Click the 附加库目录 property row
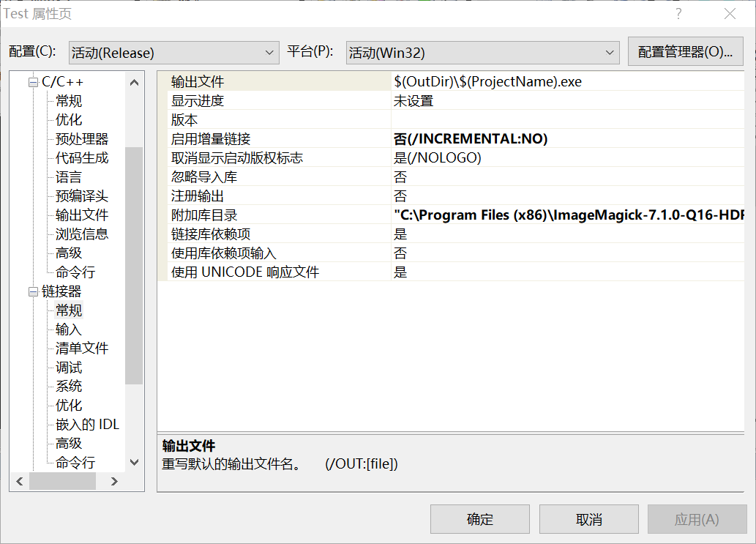The width and height of the screenshot is (756, 544). point(204,215)
